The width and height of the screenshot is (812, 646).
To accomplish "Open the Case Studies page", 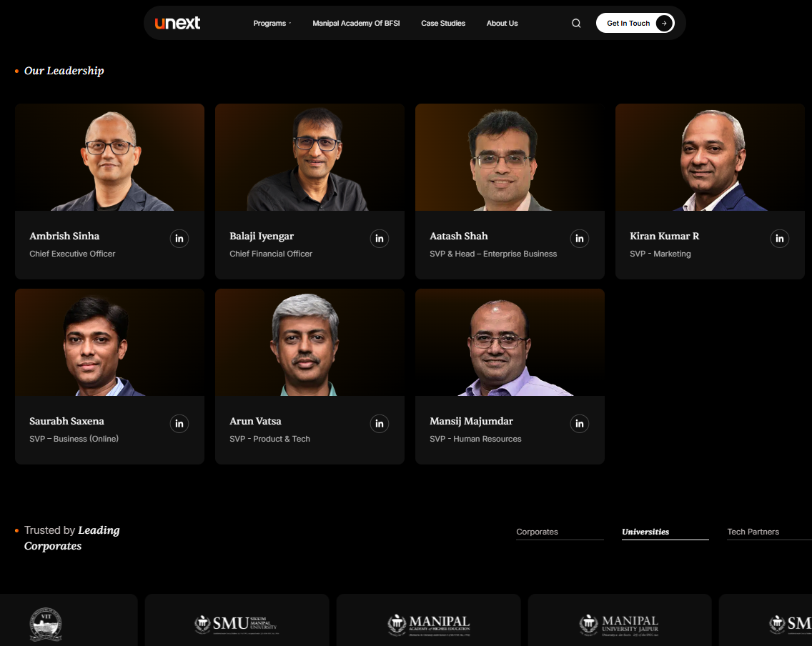I will point(443,23).
